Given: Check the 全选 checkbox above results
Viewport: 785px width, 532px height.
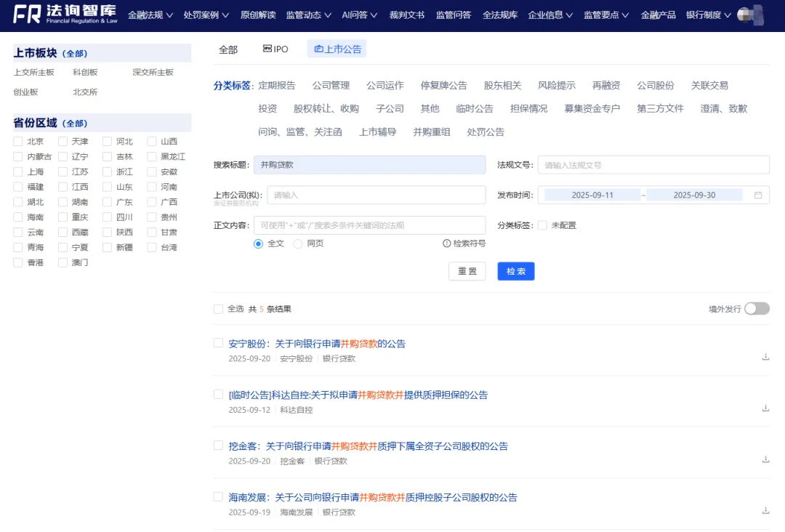Looking at the screenshot, I should coord(218,308).
